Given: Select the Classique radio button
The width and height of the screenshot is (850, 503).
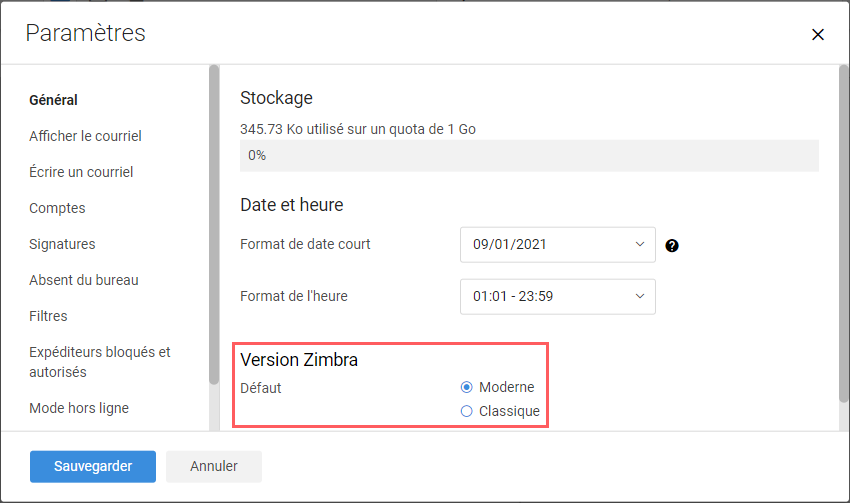Looking at the screenshot, I should click(x=466, y=411).
